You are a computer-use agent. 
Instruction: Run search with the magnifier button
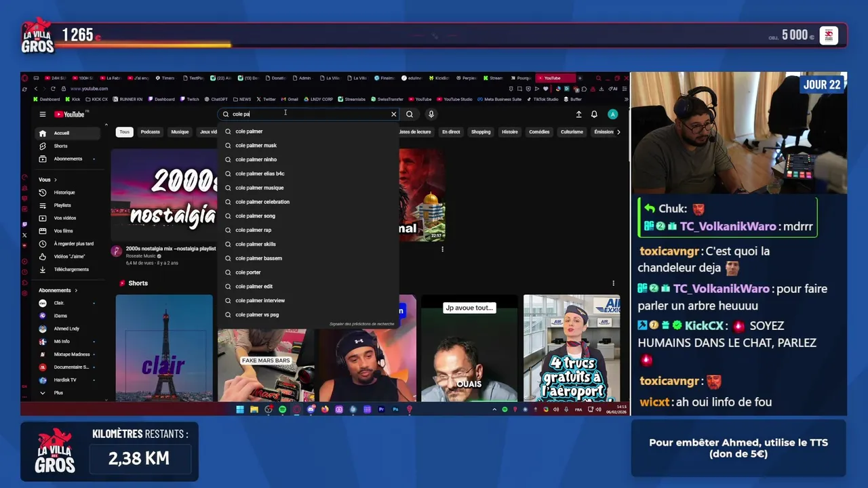point(410,115)
